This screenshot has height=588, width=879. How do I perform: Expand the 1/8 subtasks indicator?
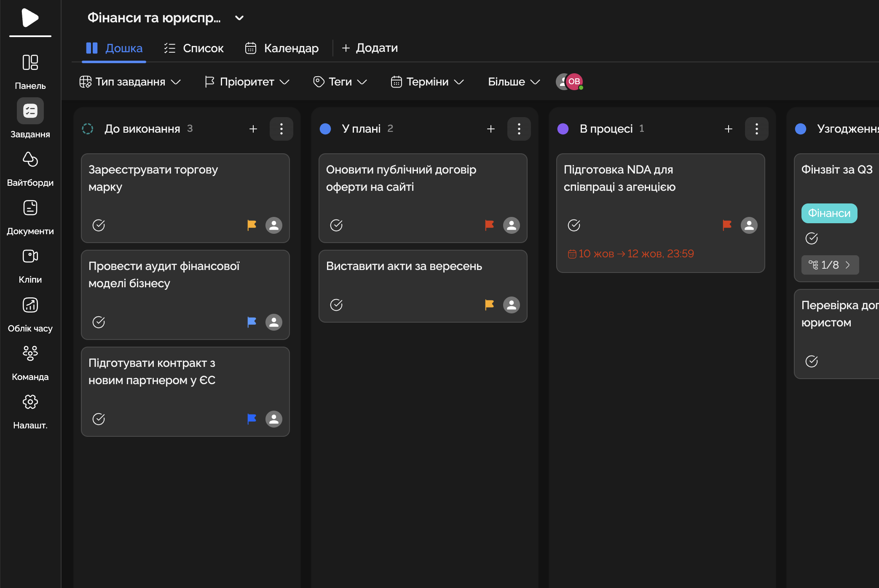point(829,265)
